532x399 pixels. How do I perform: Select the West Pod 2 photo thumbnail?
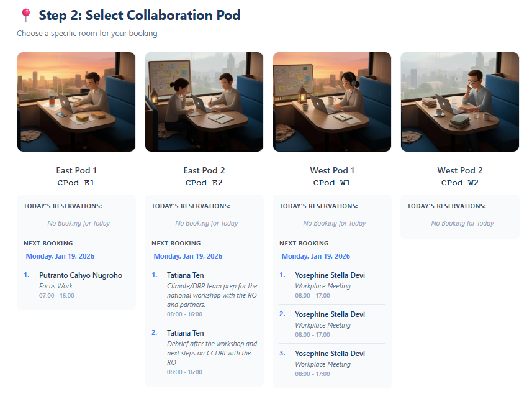pos(459,101)
